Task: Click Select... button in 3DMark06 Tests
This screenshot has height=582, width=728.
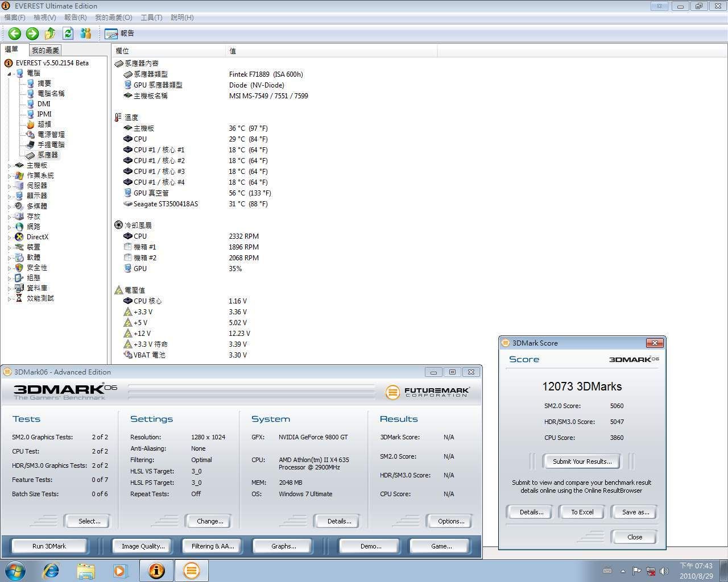Action: (89, 521)
